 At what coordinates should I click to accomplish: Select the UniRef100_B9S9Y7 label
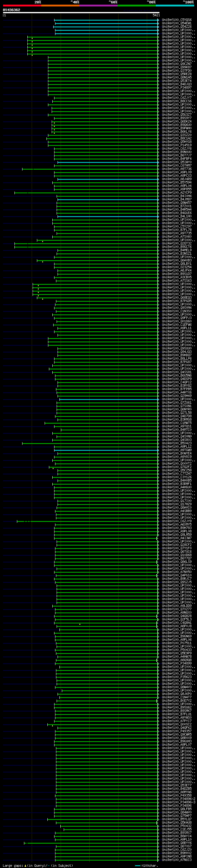176,118
